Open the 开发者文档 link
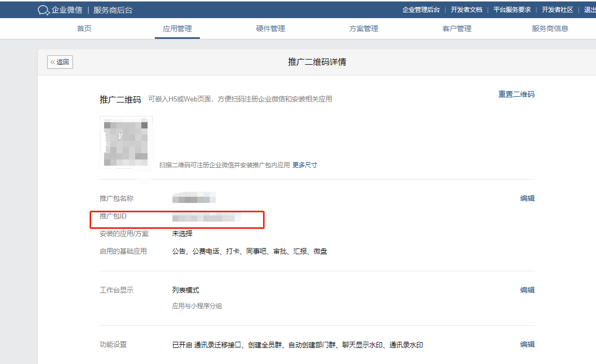 click(x=467, y=10)
